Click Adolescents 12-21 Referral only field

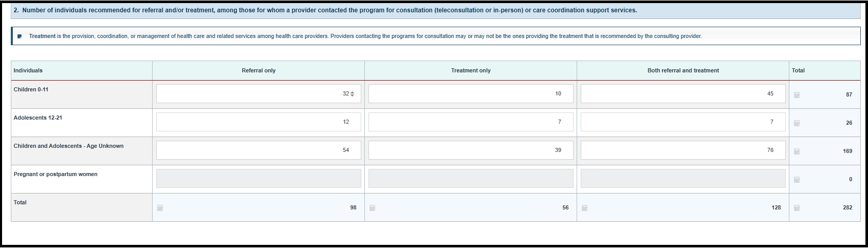pyautogui.click(x=258, y=122)
